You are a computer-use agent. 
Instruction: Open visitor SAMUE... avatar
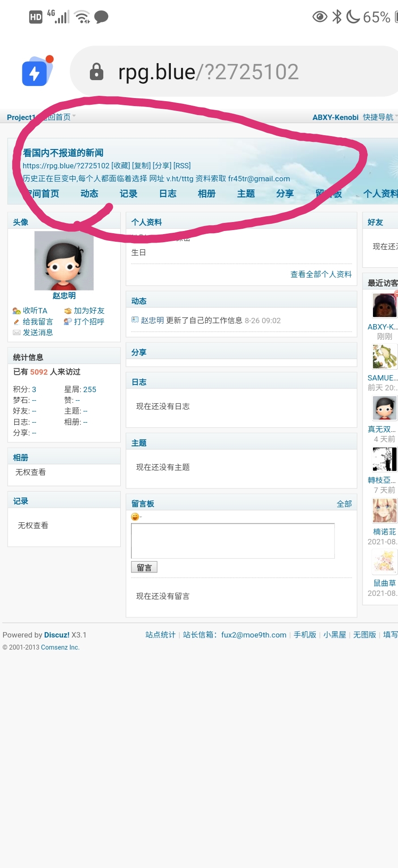(385, 356)
